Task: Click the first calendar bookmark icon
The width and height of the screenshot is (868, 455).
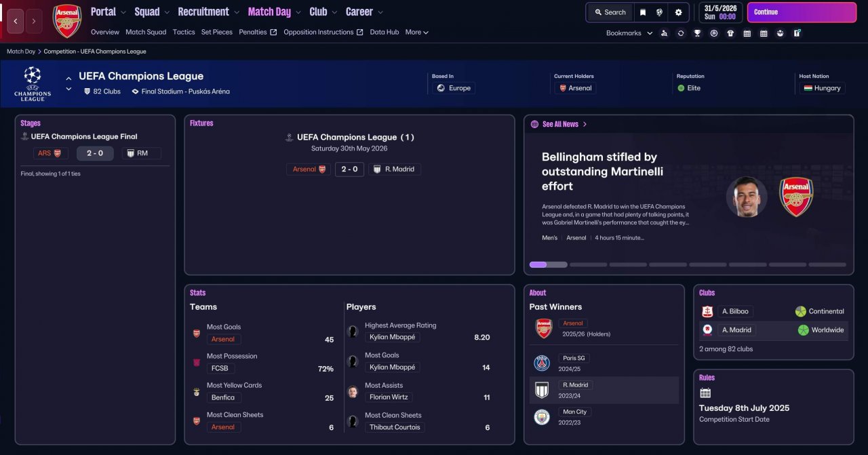Action: [x=747, y=33]
